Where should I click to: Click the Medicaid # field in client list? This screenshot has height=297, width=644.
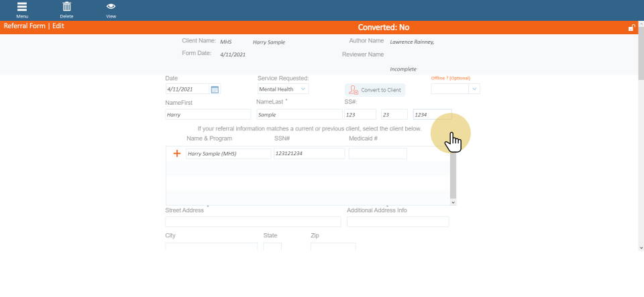(378, 153)
